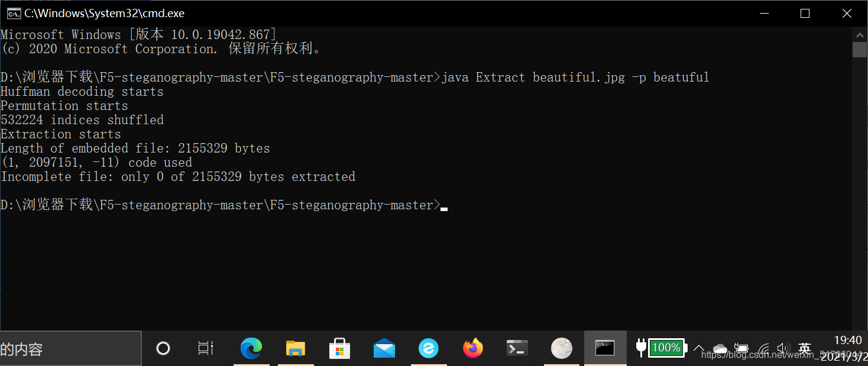The height and width of the screenshot is (366, 868).
Task: Open the volume speaker tray icon
Action: tap(783, 348)
